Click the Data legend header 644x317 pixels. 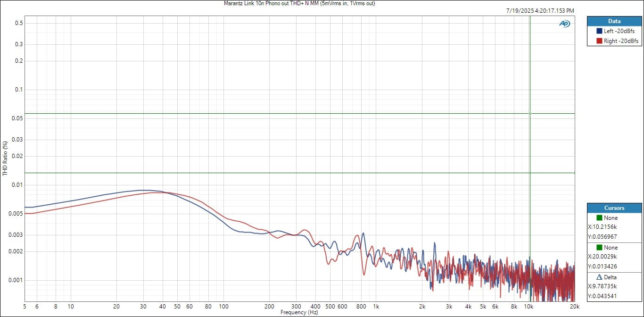click(614, 21)
